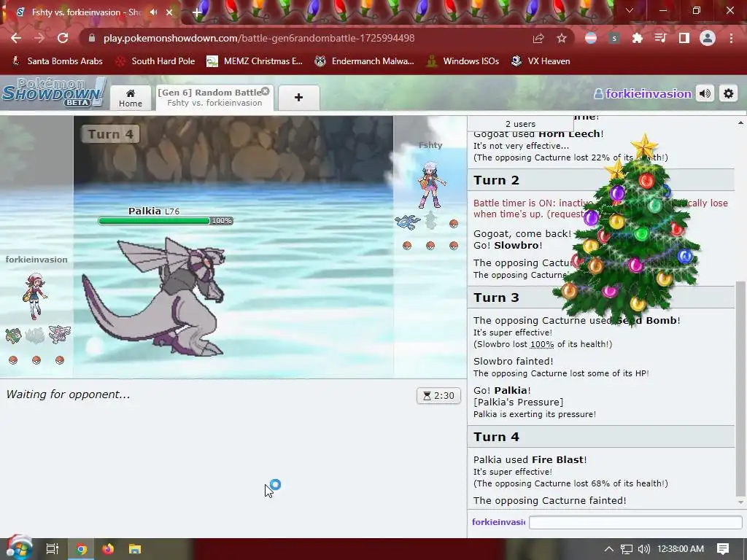This screenshot has width=747, height=560.
Task: Open Windows notification center
Action: pyautogui.click(x=723, y=549)
